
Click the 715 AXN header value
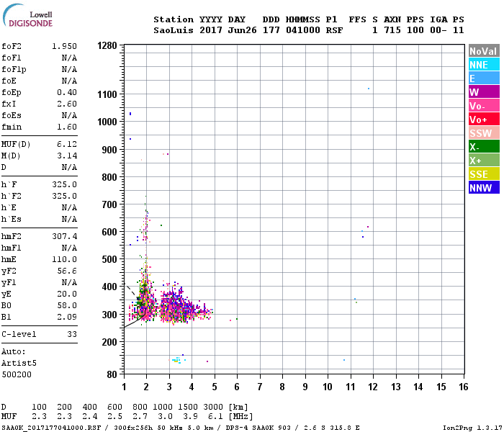(x=392, y=30)
